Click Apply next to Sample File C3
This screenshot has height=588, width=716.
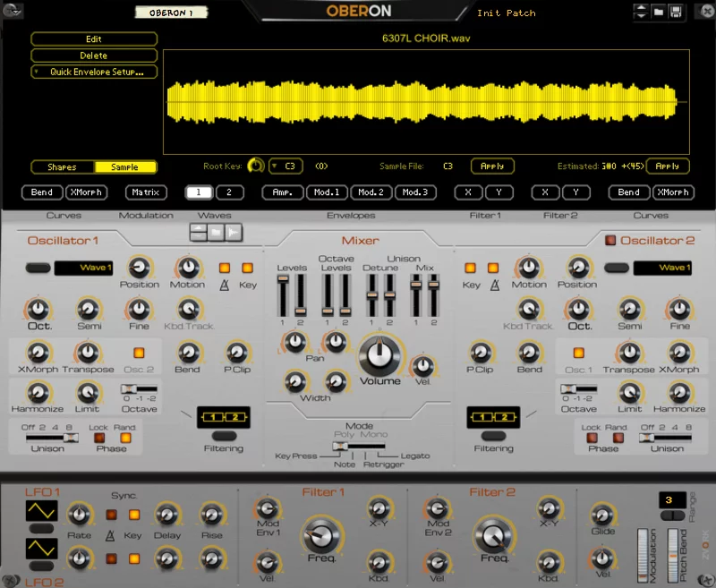click(492, 166)
